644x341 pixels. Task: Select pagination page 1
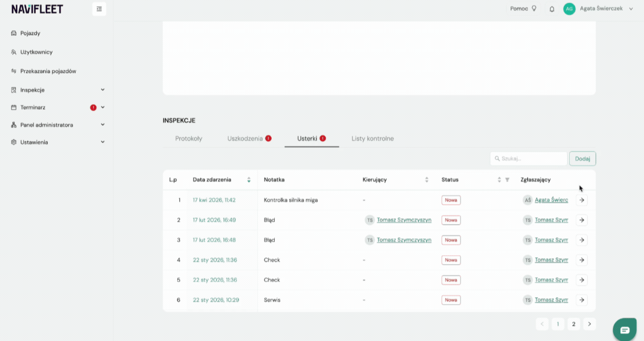click(558, 324)
